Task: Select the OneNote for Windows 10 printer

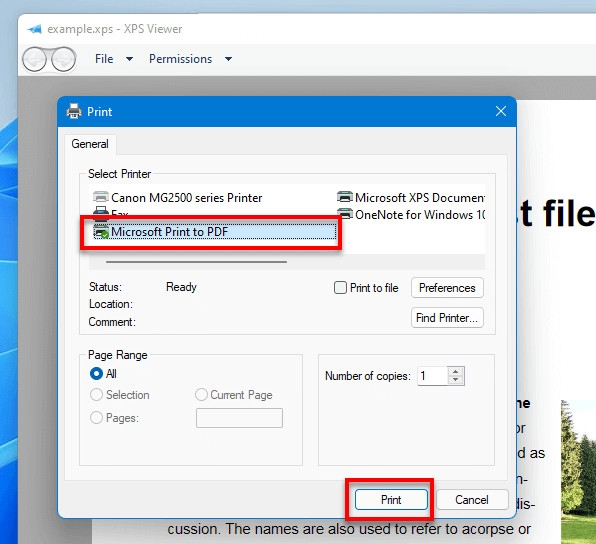Action: (411, 215)
